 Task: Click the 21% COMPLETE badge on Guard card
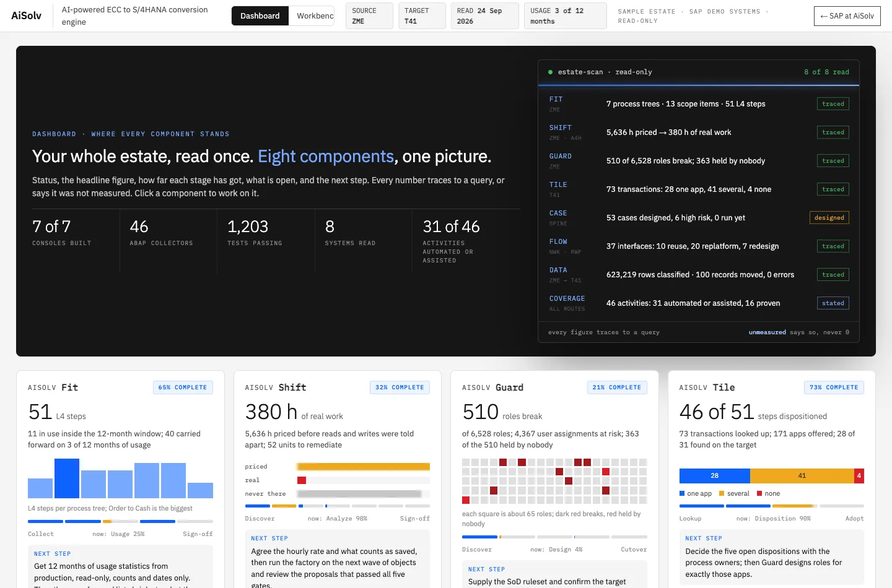[x=617, y=387]
